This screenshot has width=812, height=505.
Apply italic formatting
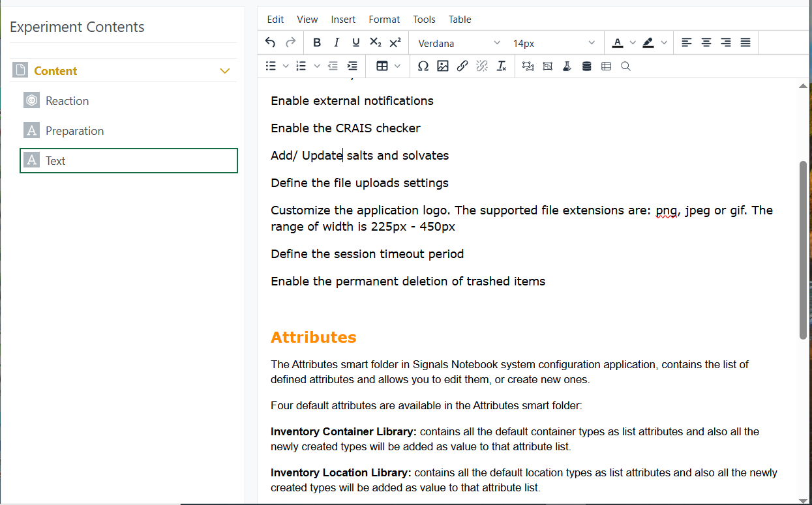tap(337, 43)
